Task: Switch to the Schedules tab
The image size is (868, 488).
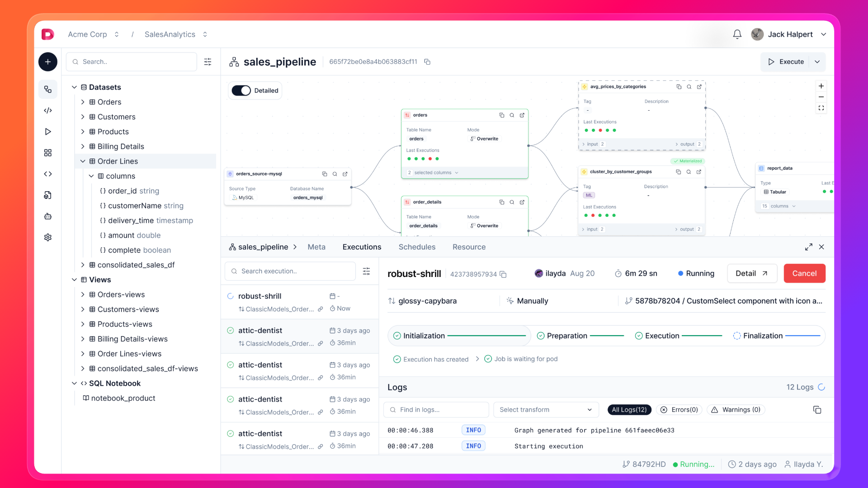Action: 417,247
